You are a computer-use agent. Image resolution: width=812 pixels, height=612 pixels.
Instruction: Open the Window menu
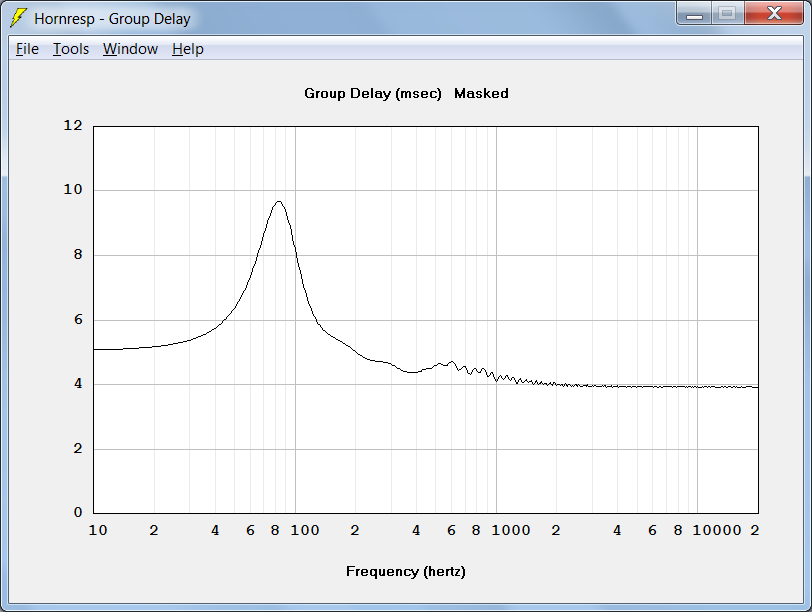(130, 49)
